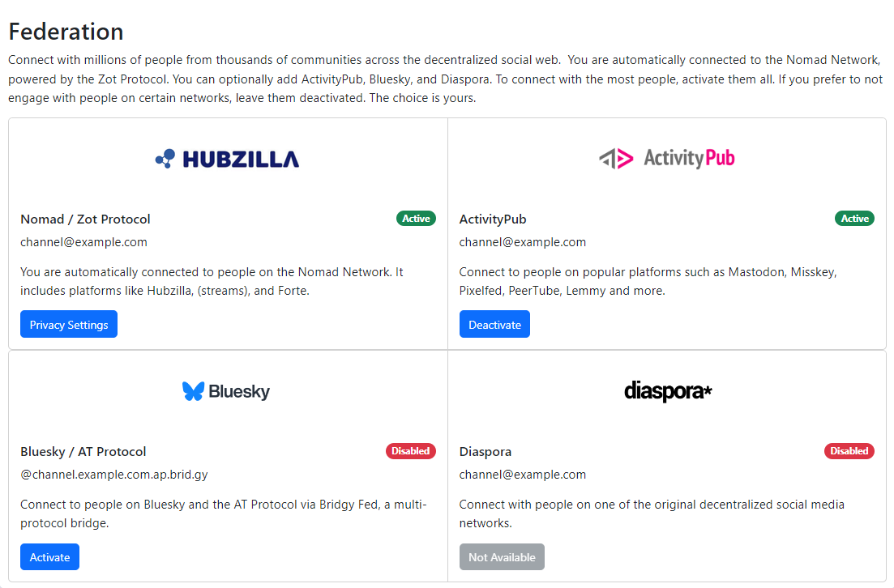Activate the Bluesky connection
894x588 pixels.
point(49,557)
